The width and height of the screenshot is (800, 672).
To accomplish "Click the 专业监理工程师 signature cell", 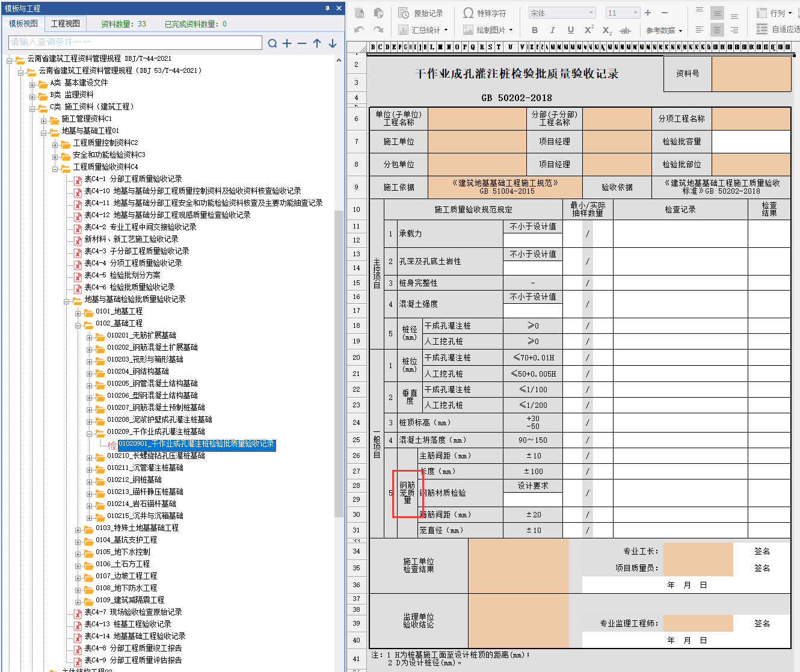I will pos(698,623).
